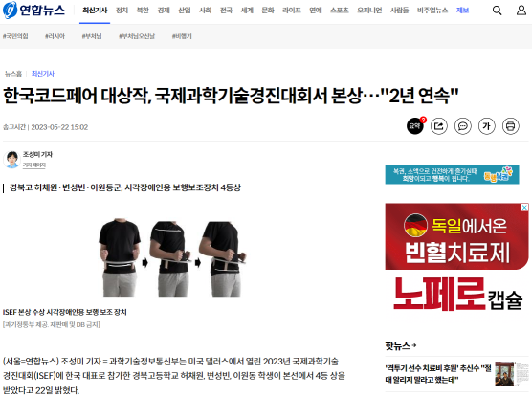Select the 최신기사 tab in navigation
Viewport: 532px width, 397px height.
pyautogui.click(x=95, y=11)
